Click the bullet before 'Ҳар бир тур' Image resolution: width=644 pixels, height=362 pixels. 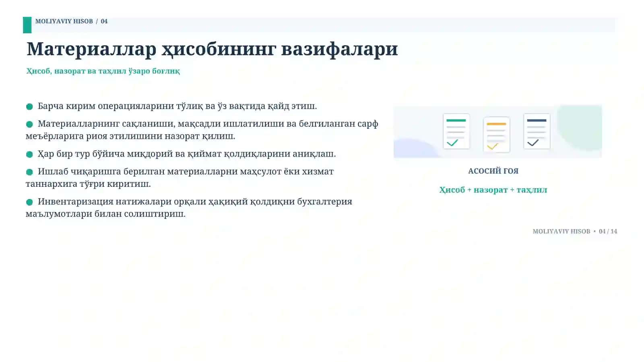29,154
